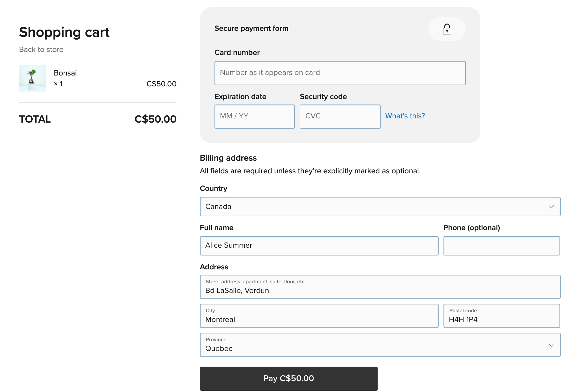Click the Bonsai product thumbnail

[x=33, y=79]
